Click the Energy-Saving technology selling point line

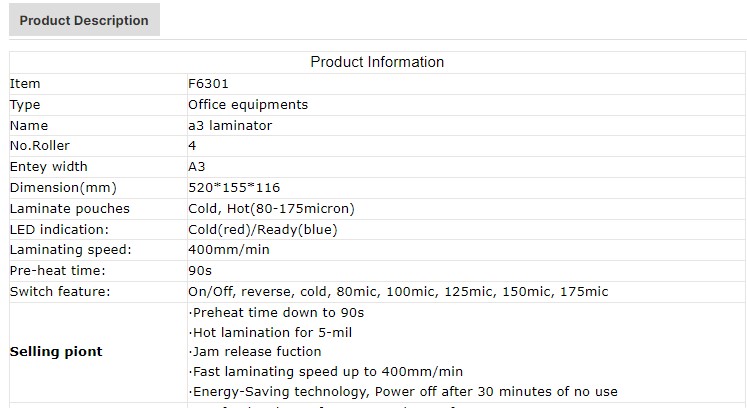point(403,392)
